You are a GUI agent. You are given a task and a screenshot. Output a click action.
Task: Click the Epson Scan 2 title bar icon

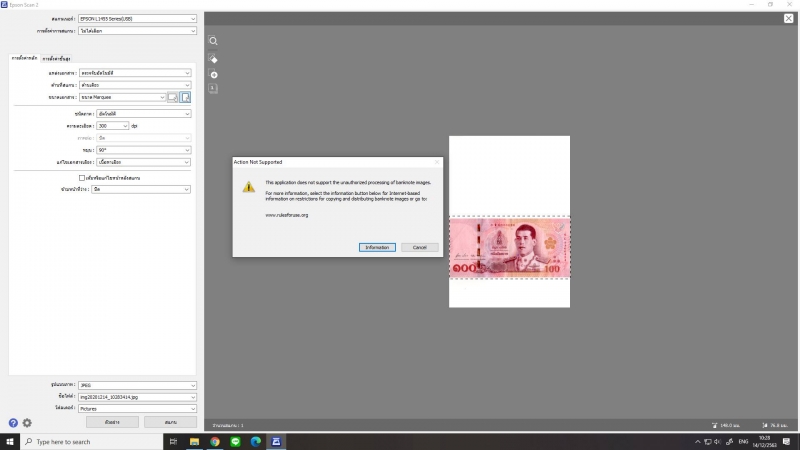point(4,5)
